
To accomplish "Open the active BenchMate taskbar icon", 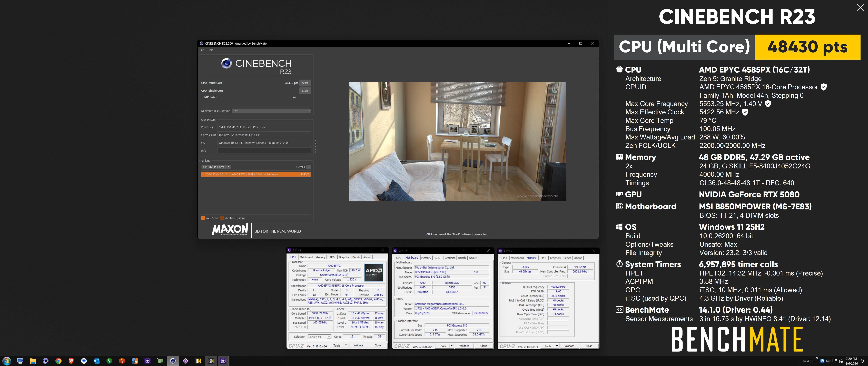I will [211, 361].
